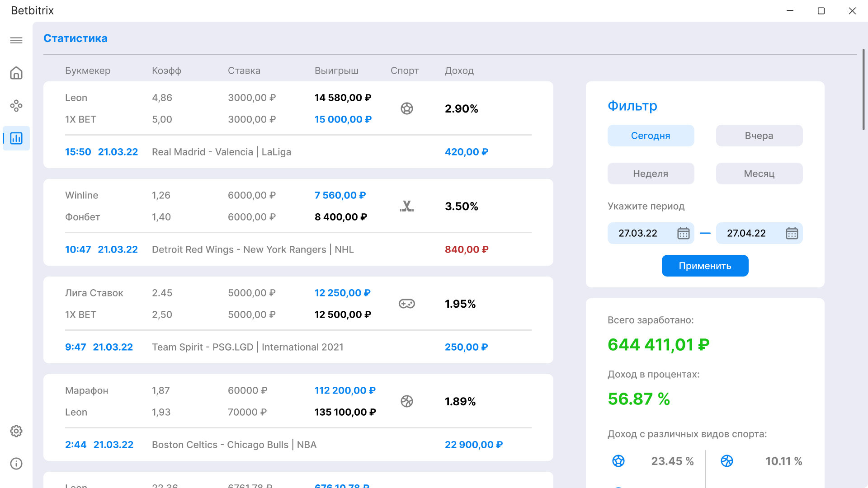Viewport: 868px width, 488px height.
Task: Click the Фонбет bookmaker name
Action: click(83, 217)
